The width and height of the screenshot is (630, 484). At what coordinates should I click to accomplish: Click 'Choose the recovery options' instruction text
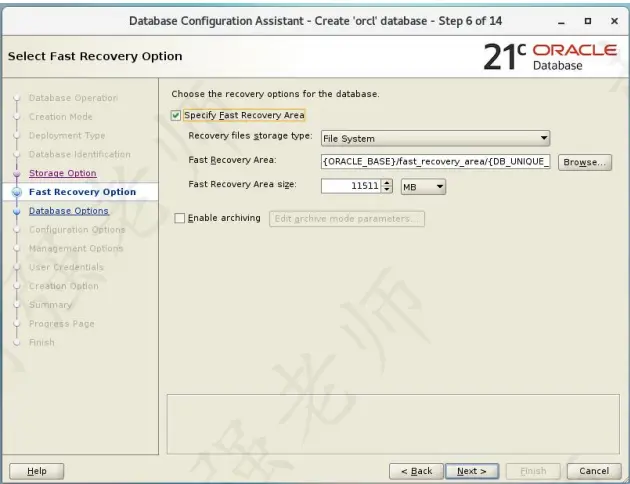pyautogui.click(x=275, y=94)
